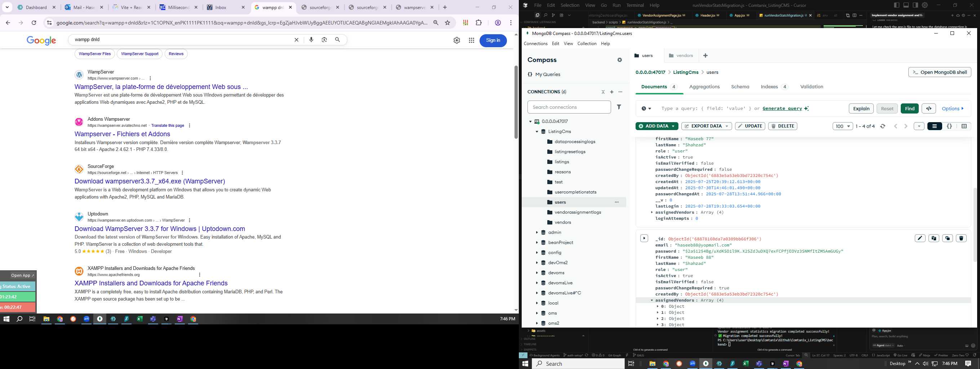The width and height of the screenshot is (980, 369).
Task: Expand object 0 in assignedVendors
Action: click(x=658, y=307)
